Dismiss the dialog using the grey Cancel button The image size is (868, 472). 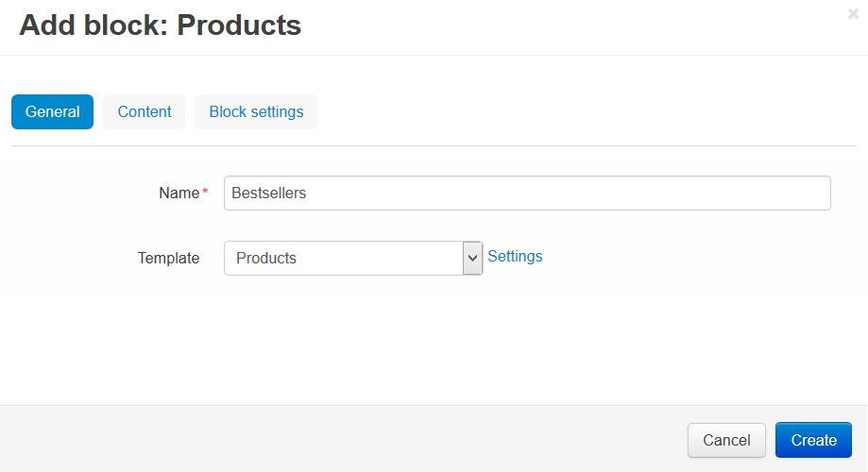[726, 441]
